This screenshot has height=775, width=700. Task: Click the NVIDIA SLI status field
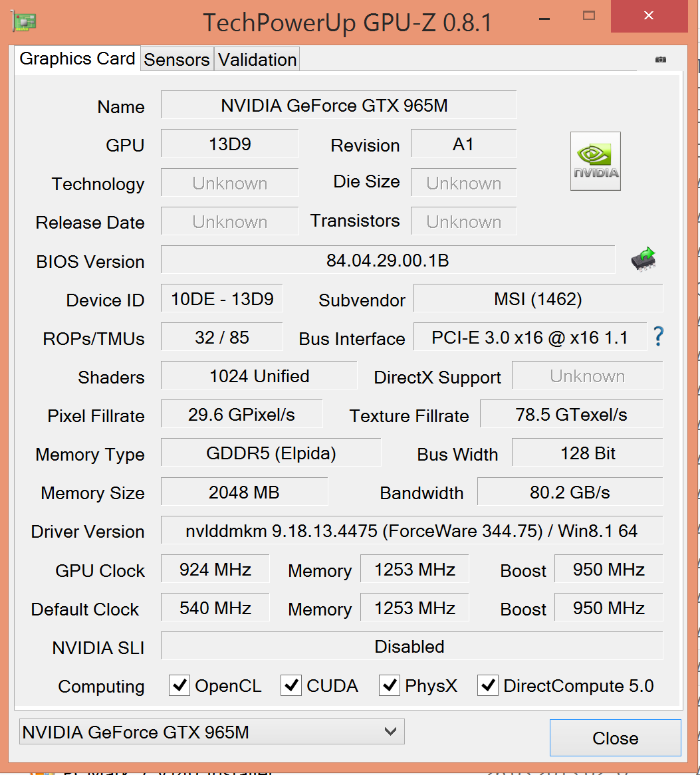pos(411,646)
